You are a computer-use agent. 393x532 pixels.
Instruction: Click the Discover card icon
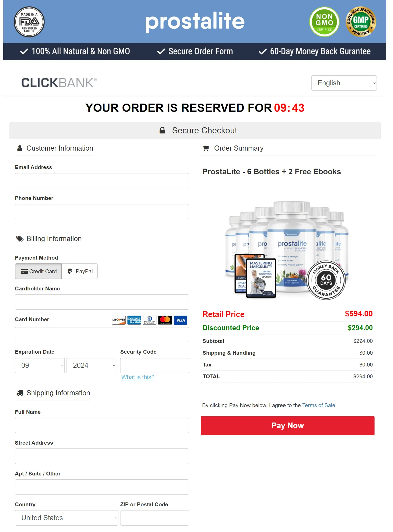tap(119, 320)
